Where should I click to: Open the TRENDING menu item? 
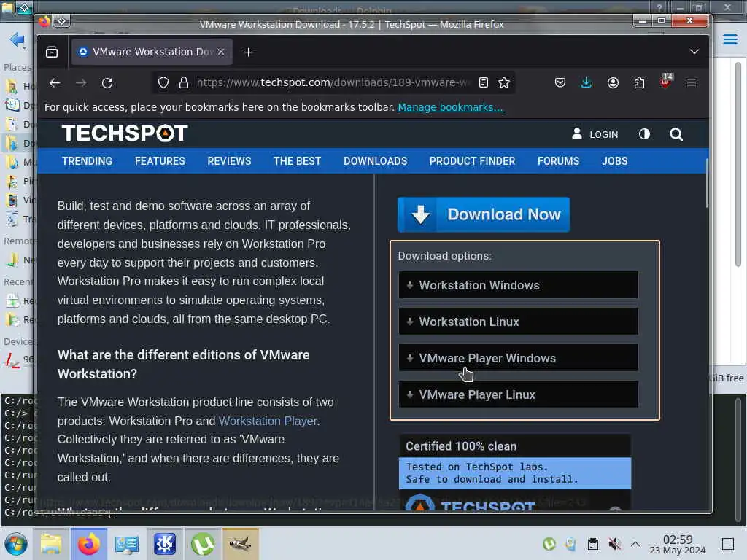click(x=88, y=161)
